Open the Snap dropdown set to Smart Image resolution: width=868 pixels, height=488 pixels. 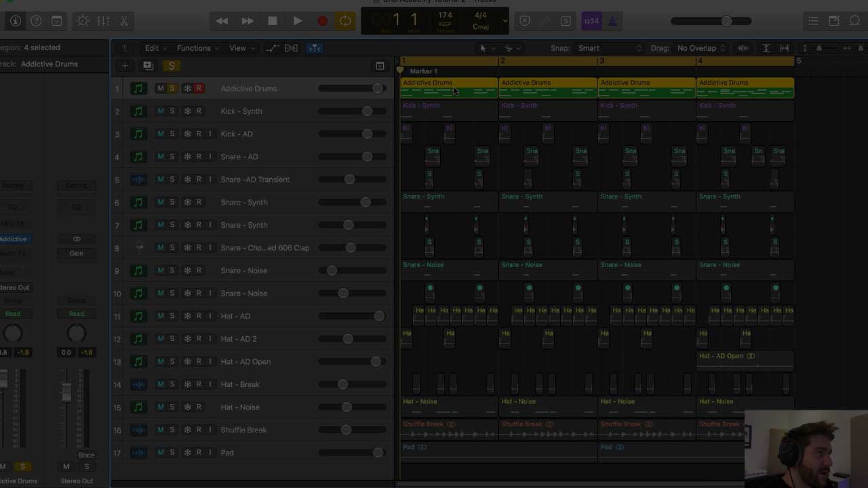pos(609,48)
